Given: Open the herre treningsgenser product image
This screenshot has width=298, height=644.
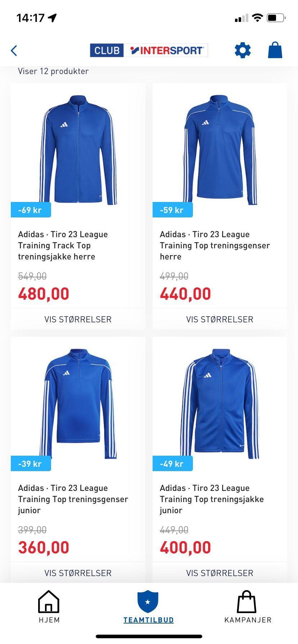Looking at the screenshot, I should point(220,149).
